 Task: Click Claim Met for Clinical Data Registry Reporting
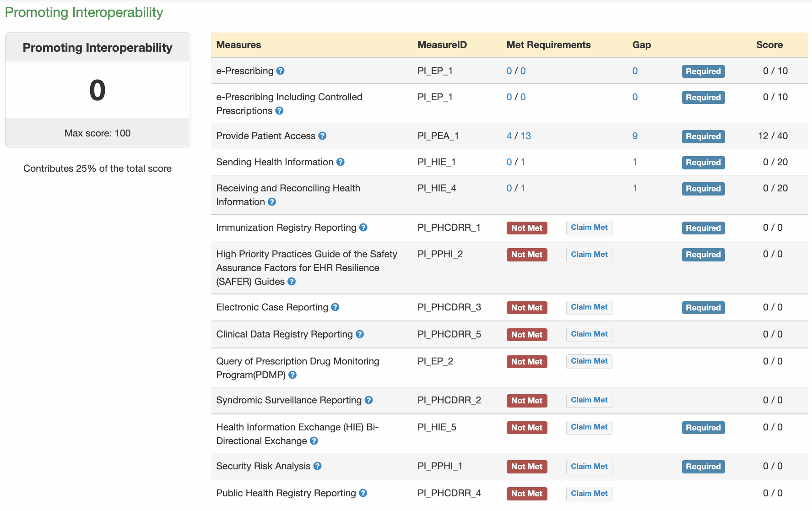click(x=589, y=334)
